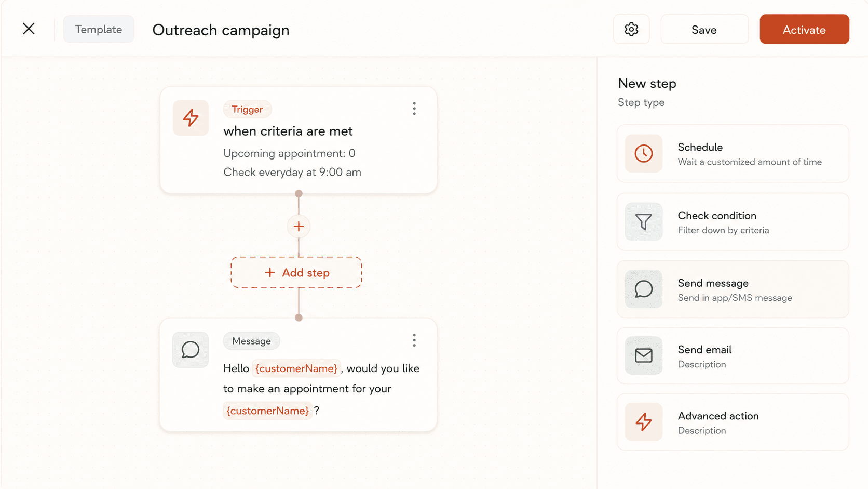868x489 pixels.
Task: Open the Trigger card three-dot menu
Action: pos(414,109)
